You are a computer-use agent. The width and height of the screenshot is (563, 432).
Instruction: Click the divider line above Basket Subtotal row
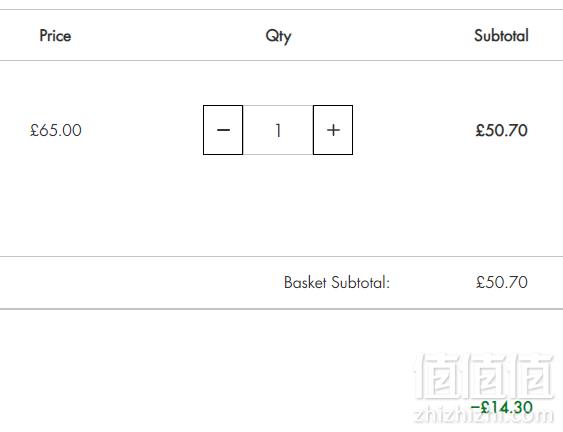click(x=282, y=257)
